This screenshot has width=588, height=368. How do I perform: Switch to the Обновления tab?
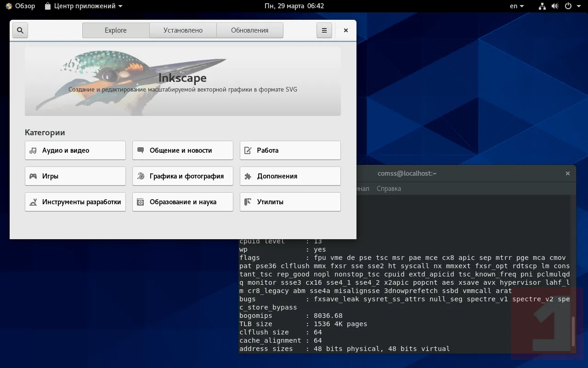(249, 30)
